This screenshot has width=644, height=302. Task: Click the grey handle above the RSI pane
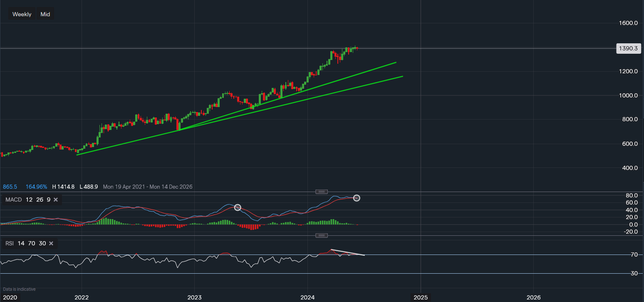point(321,235)
